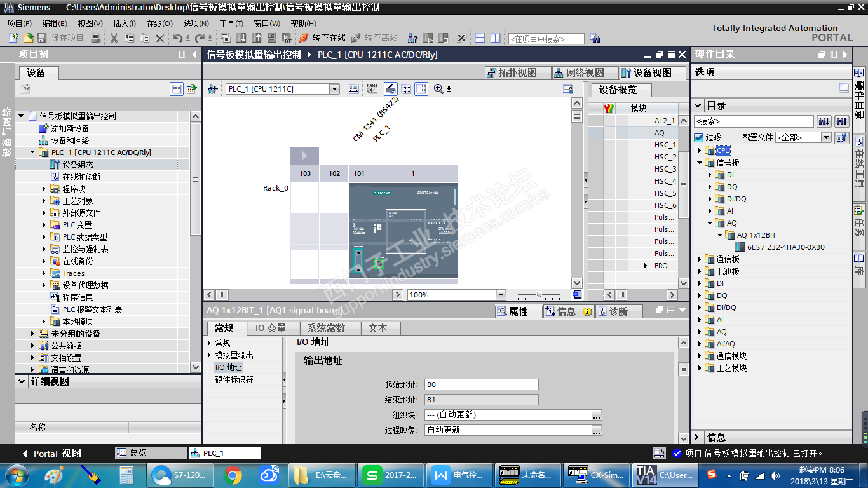Click the Compile toolbar icon
Viewport: 868px width, 488px height.
pos(226,38)
